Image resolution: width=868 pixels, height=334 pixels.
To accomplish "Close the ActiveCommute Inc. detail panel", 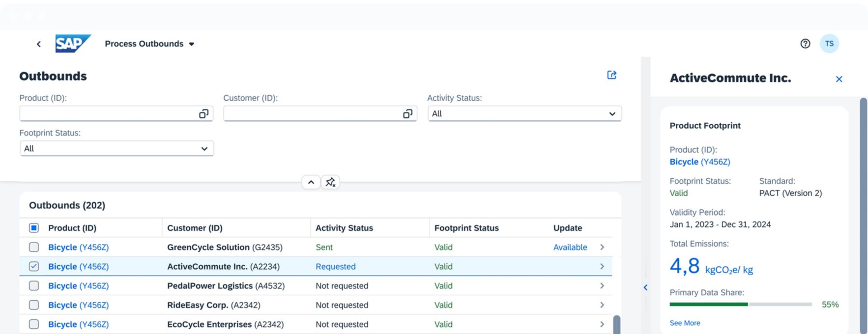I will tap(839, 79).
